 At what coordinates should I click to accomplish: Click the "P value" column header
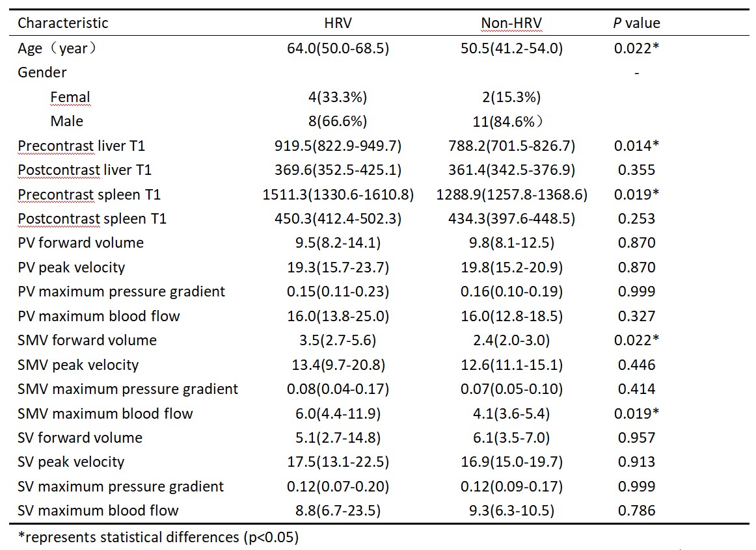636,23
